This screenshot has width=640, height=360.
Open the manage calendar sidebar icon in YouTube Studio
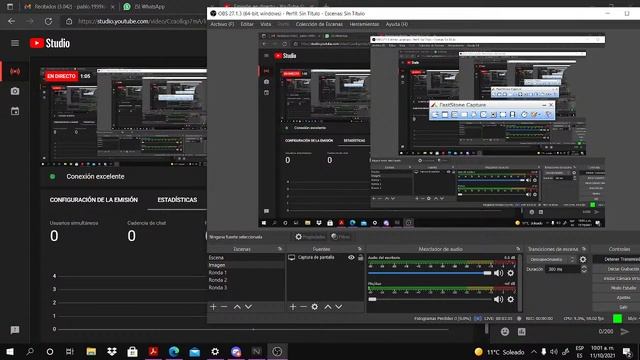[x=15, y=111]
